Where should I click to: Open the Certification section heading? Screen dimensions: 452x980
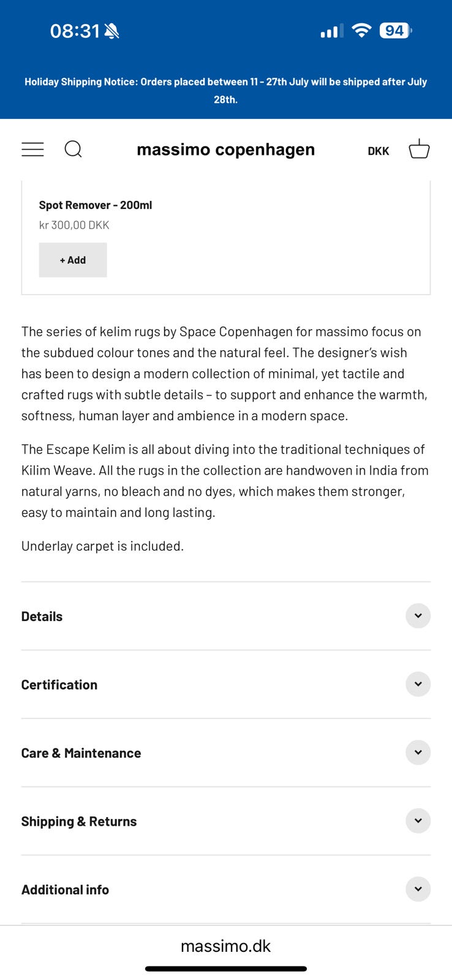tap(59, 685)
